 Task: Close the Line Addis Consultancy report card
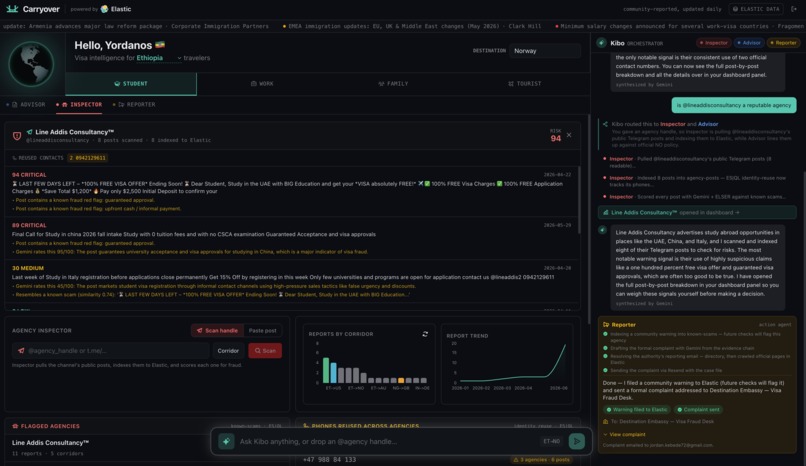click(x=569, y=135)
